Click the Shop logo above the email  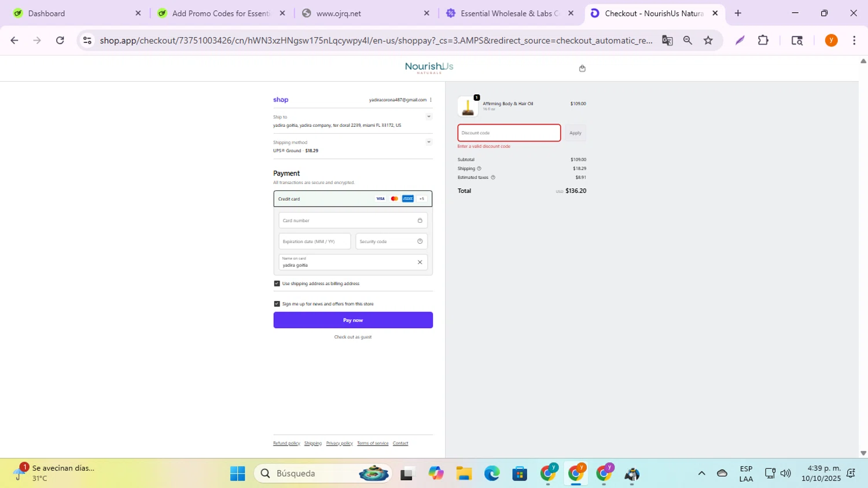coord(281,100)
